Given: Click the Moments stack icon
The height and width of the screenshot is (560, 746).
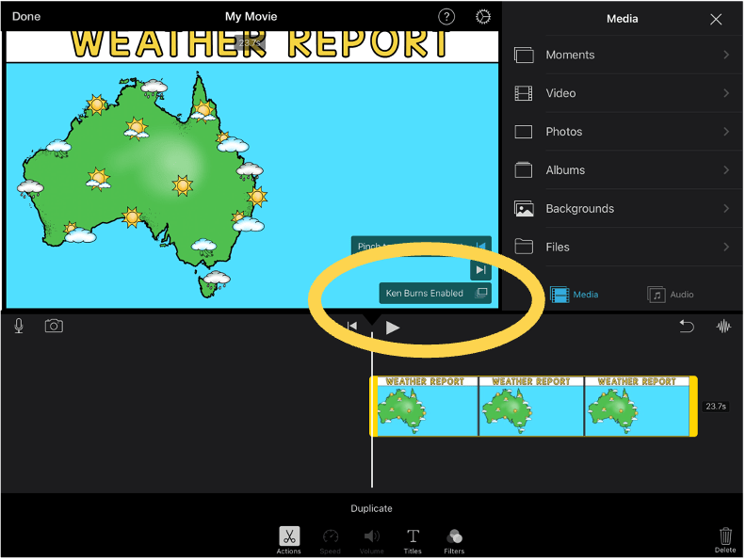Looking at the screenshot, I should click(x=524, y=56).
